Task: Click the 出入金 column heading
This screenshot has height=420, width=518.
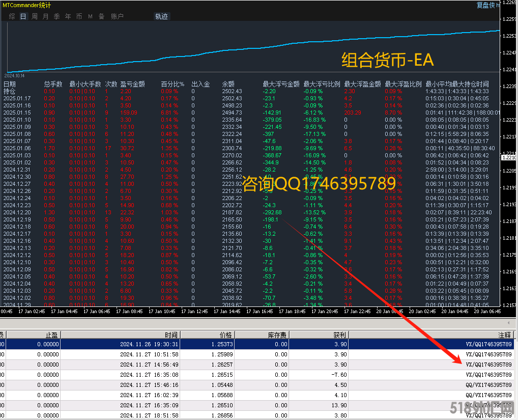Action: pyautogui.click(x=200, y=85)
